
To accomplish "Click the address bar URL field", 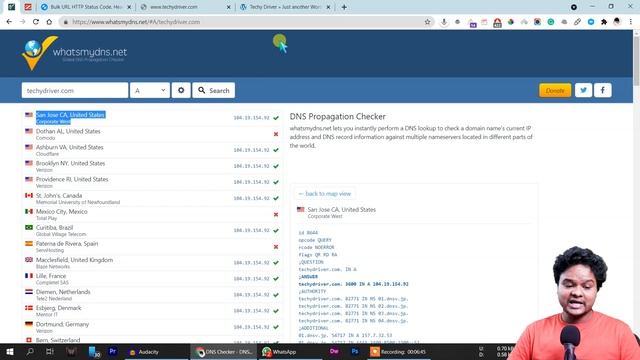I will tap(245, 22).
